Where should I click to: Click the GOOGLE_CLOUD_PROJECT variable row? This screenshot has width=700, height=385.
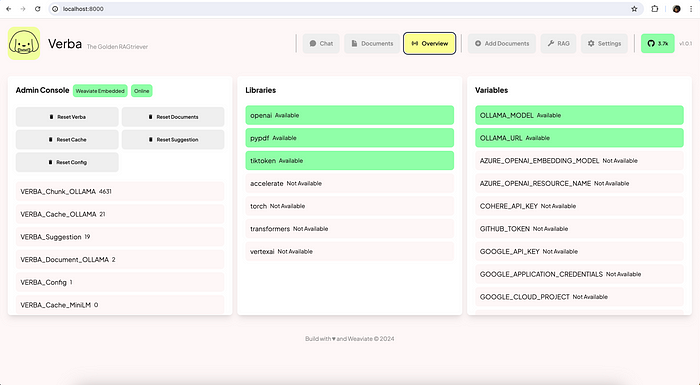579,297
